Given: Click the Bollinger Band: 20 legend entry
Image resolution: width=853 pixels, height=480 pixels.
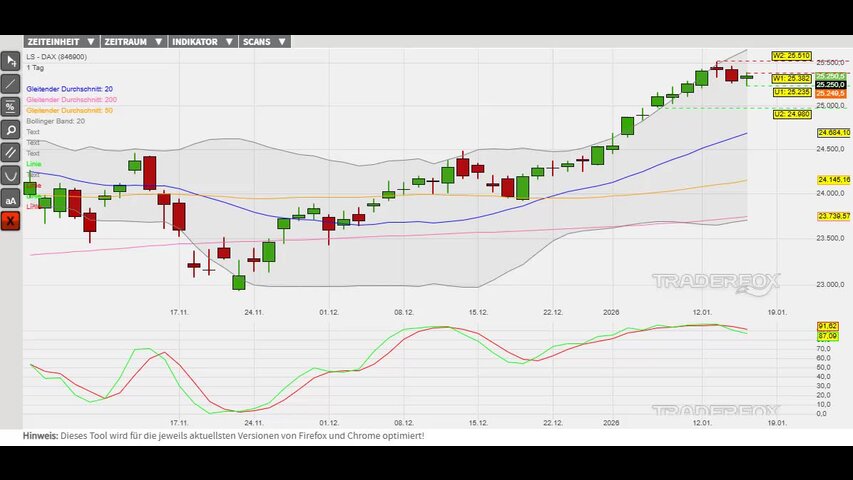Looking at the screenshot, I should coord(55,121).
